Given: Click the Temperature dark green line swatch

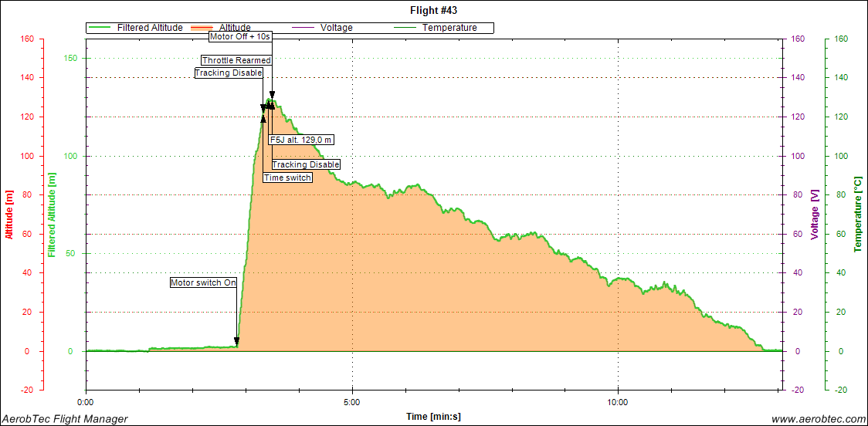Looking at the screenshot, I should tap(405, 28).
